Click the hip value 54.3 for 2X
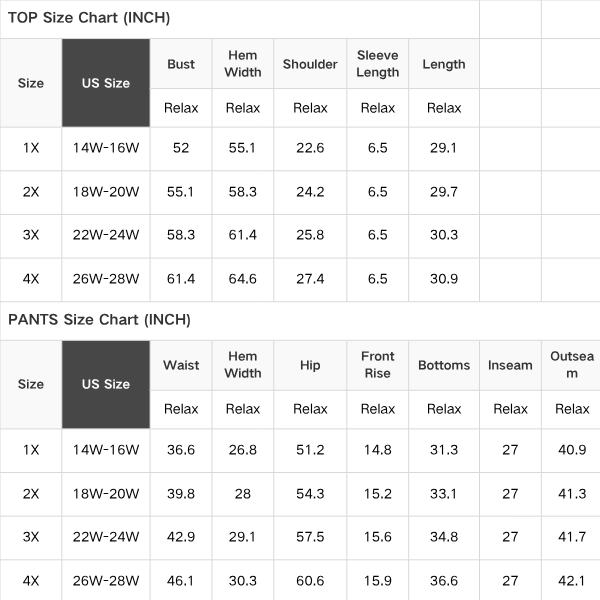Viewport: 600px width, 600px height. click(310, 493)
